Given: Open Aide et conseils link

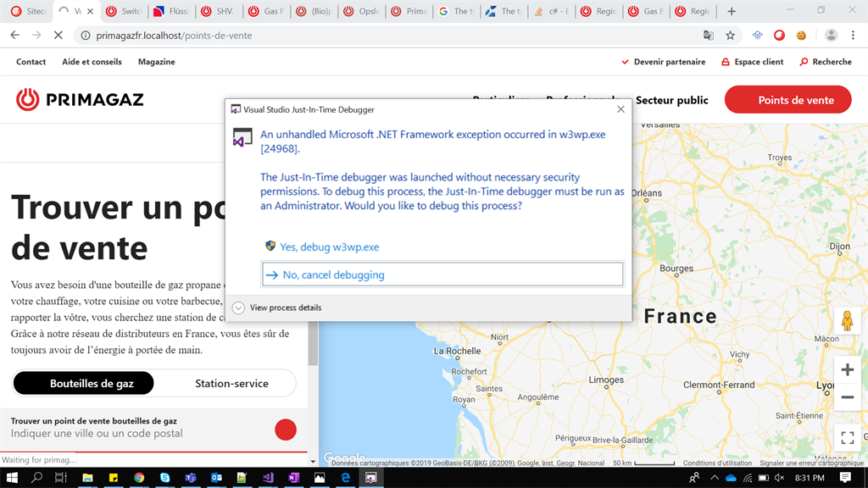Looking at the screenshot, I should (92, 62).
